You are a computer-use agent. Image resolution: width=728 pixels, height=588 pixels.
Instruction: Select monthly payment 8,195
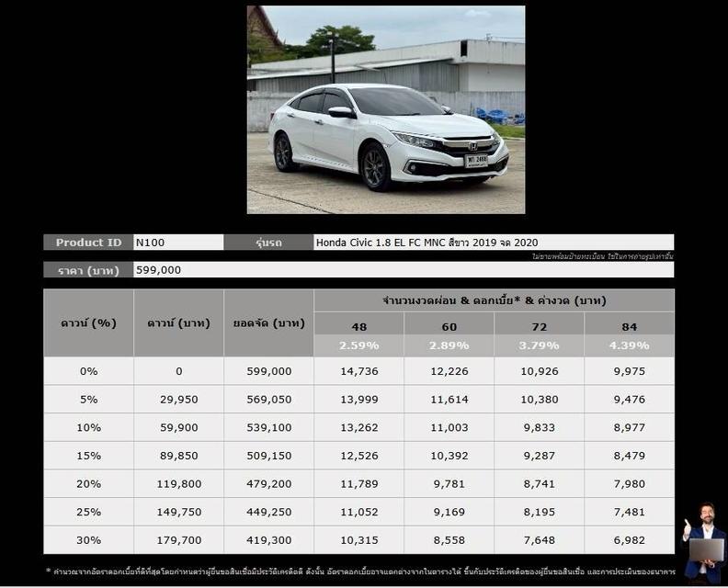[x=539, y=512]
